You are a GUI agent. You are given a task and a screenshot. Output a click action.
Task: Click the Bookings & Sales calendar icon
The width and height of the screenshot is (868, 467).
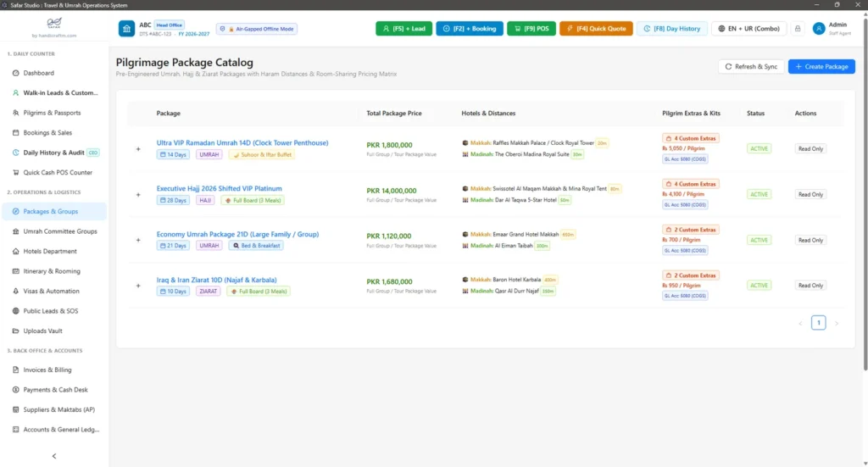[15, 133]
